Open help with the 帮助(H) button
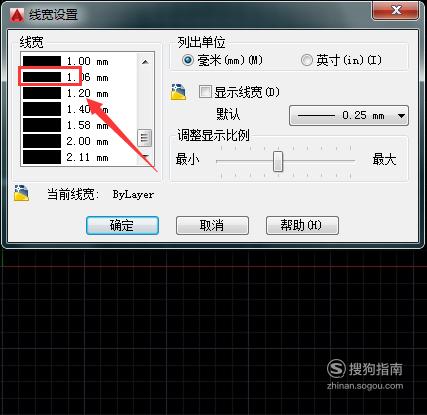This screenshot has width=427, height=415. point(302,226)
